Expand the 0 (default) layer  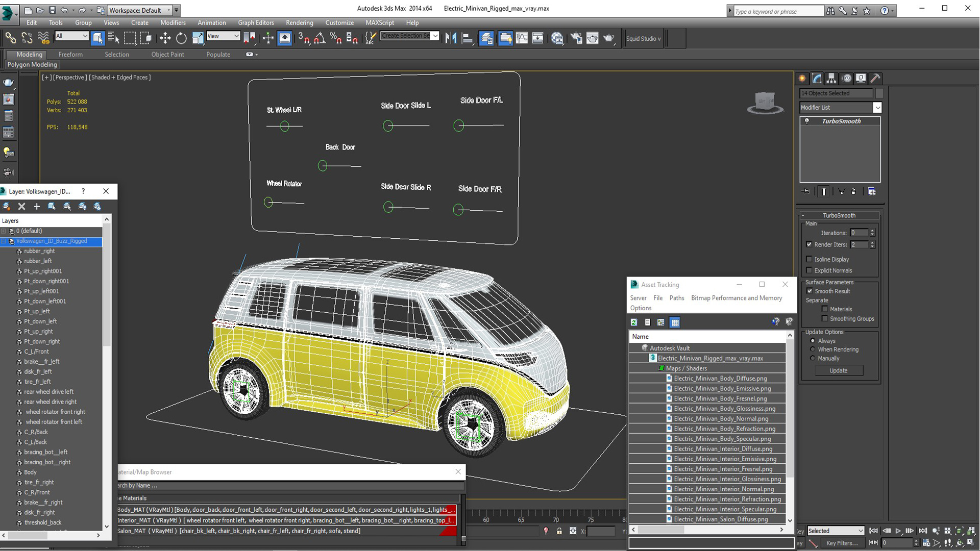click(x=4, y=231)
